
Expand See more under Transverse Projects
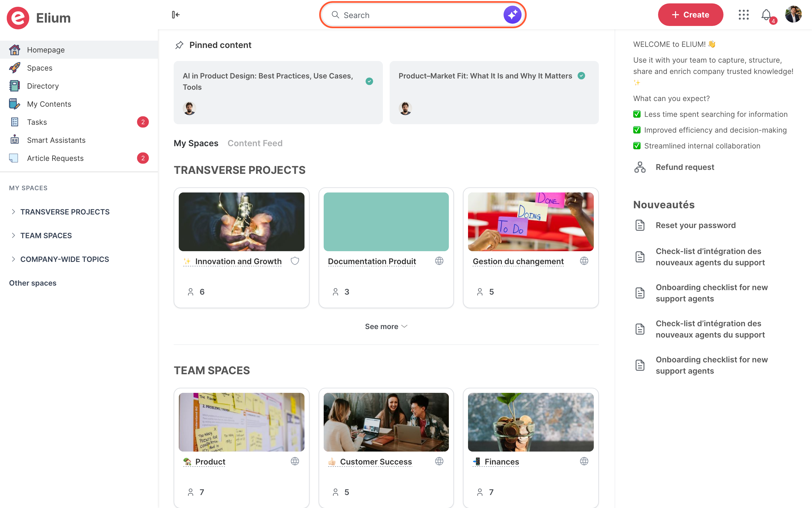(x=386, y=326)
